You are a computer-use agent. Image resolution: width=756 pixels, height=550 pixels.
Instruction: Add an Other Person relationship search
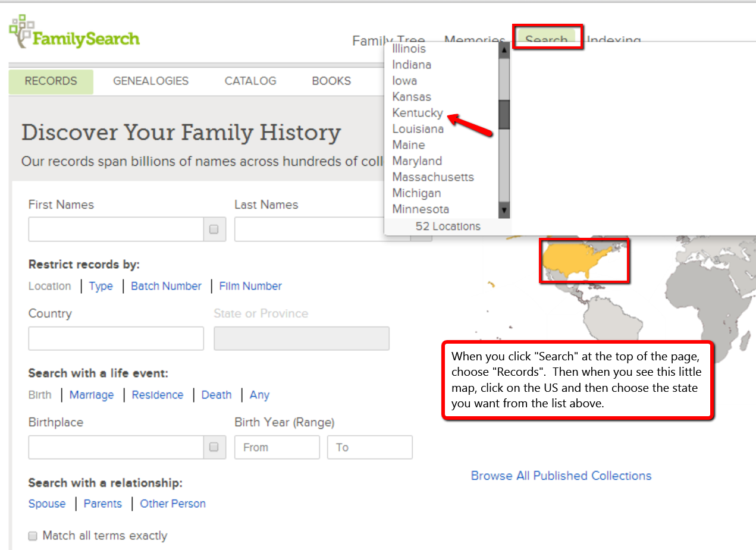pyautogui.click(x=172, y=504)
